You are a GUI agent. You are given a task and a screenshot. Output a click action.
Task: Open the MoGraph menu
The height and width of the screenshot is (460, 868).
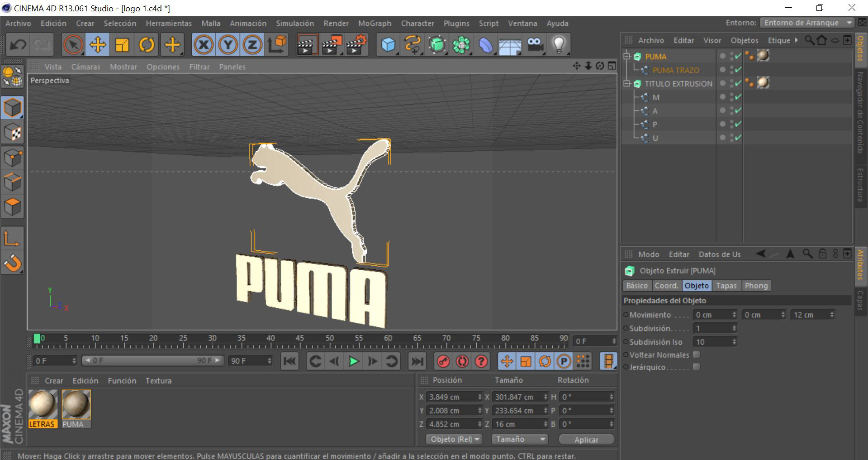pos(375,24)
